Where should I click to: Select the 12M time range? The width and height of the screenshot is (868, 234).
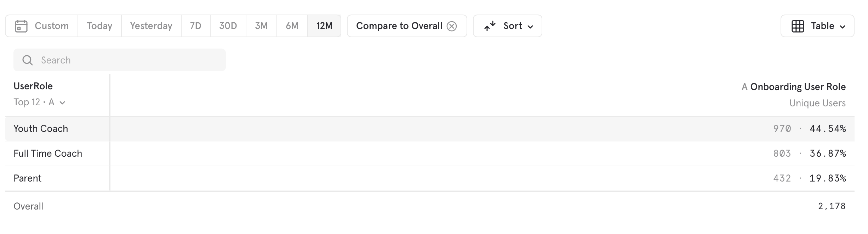tap(324, 26)
